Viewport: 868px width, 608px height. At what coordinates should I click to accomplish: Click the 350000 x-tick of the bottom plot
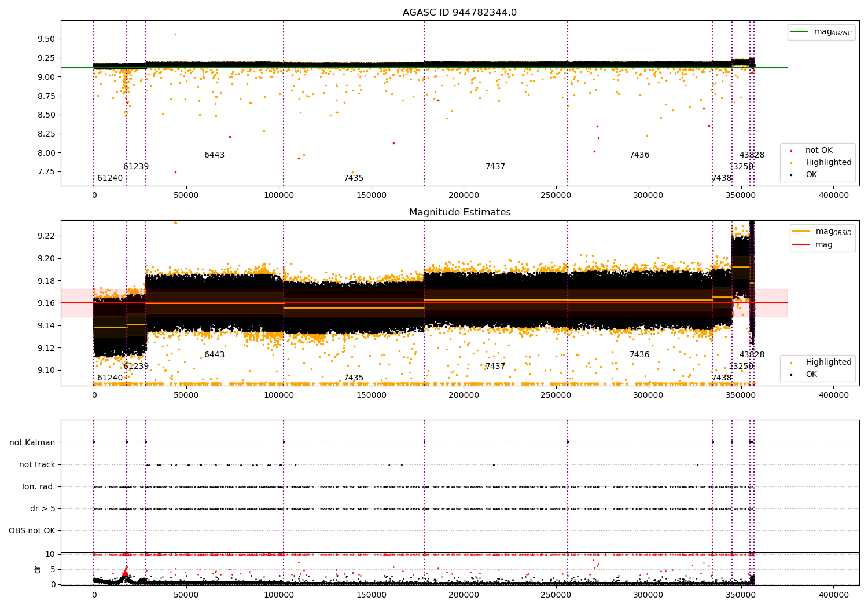tap(741, 595)
